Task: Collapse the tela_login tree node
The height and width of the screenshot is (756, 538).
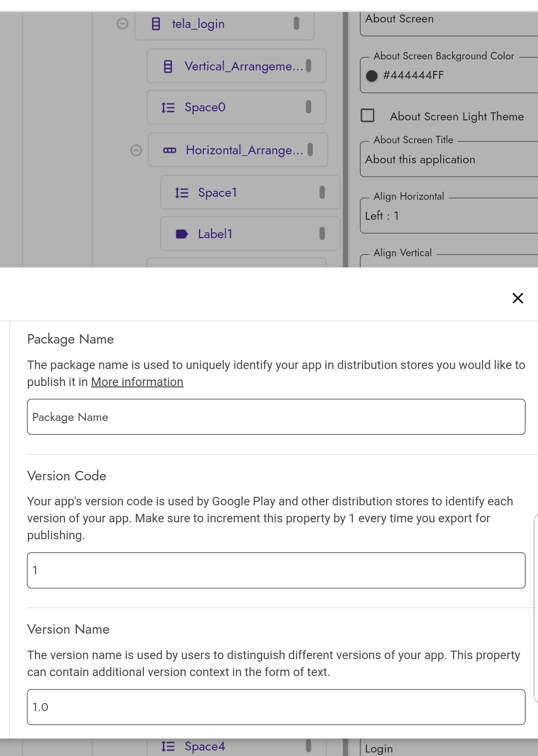Action: tap(122, 24)
